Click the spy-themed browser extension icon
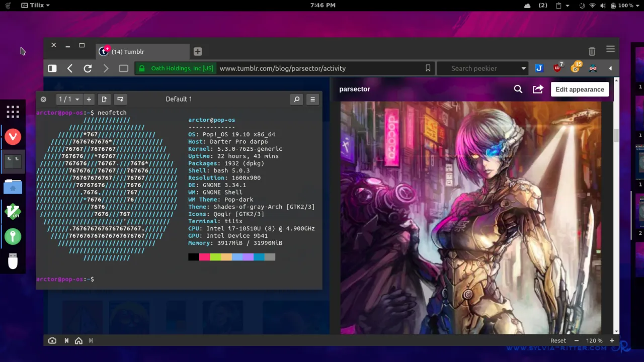This screenshot has height=362, width=644. [593, 68]
